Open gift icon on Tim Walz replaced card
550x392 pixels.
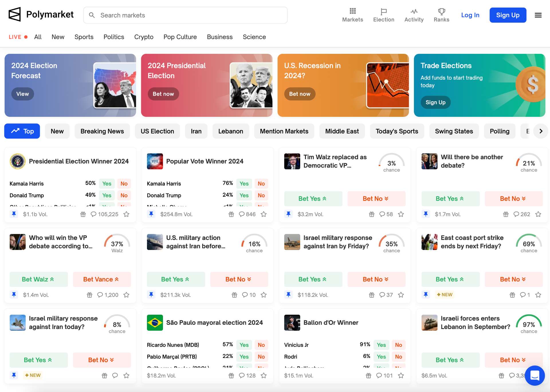click(x=372, y=214)
